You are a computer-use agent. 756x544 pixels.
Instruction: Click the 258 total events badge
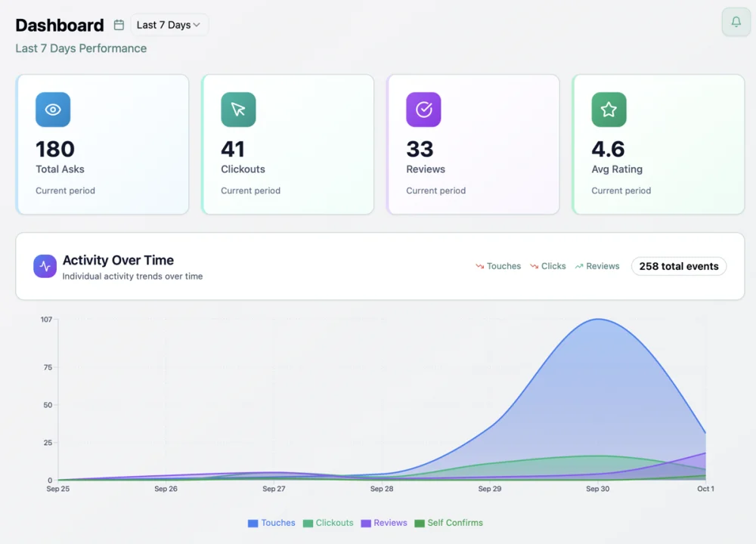678,266
